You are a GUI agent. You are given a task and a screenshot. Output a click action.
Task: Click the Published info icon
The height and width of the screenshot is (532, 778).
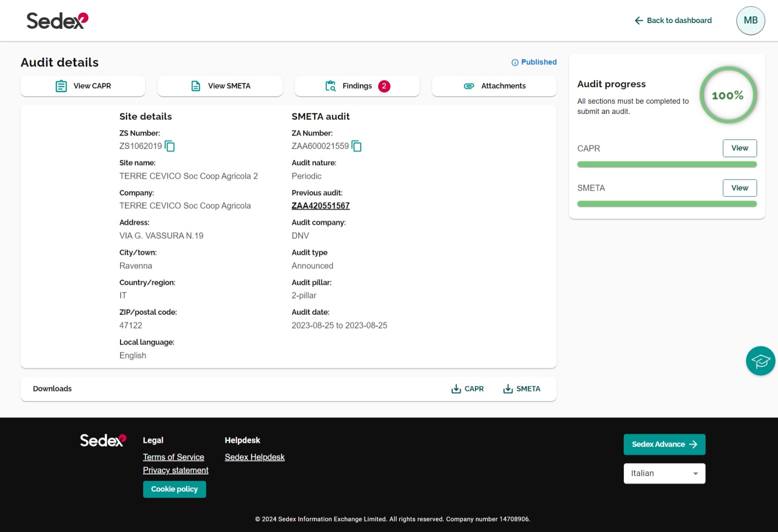pyautogui.click(x=515, y=62)
